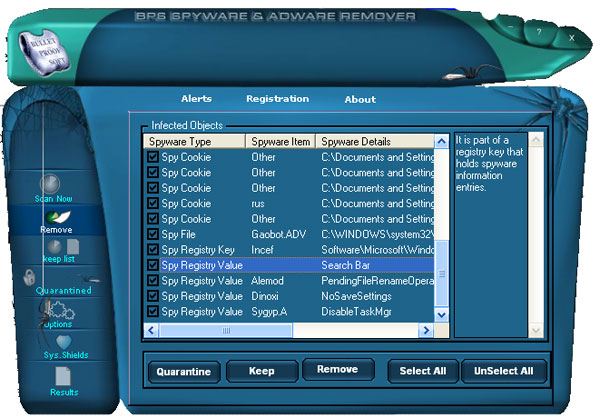Open the Alerts menu
The width and height of the screenshot is (600, 418).
point(196,99)
